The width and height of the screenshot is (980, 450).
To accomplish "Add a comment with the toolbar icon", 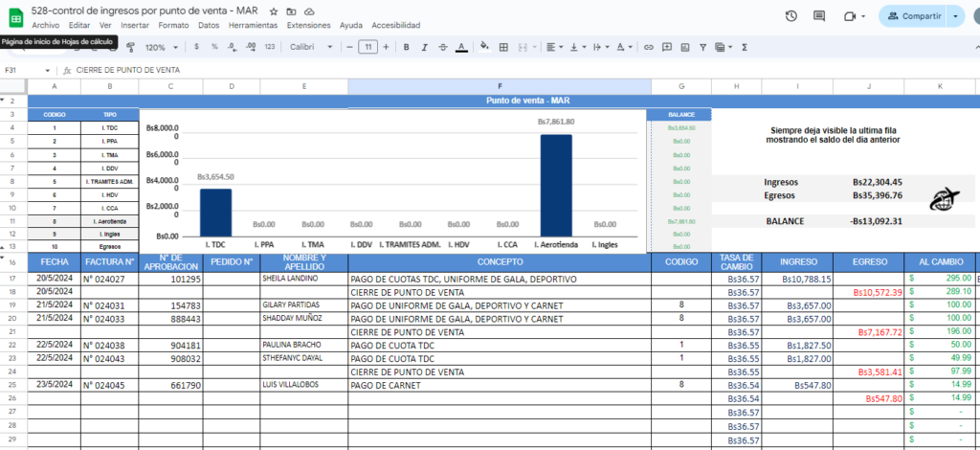I will tap(667, 47).
